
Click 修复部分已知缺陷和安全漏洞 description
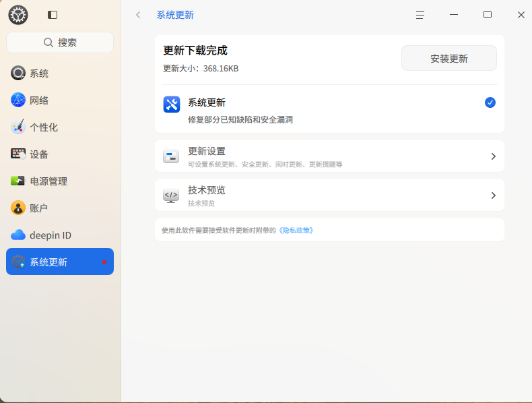coord(240,119)
